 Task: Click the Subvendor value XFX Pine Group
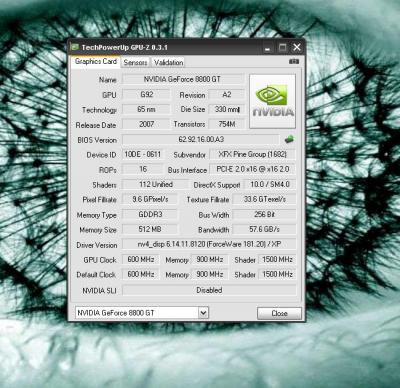click(252, 154)
